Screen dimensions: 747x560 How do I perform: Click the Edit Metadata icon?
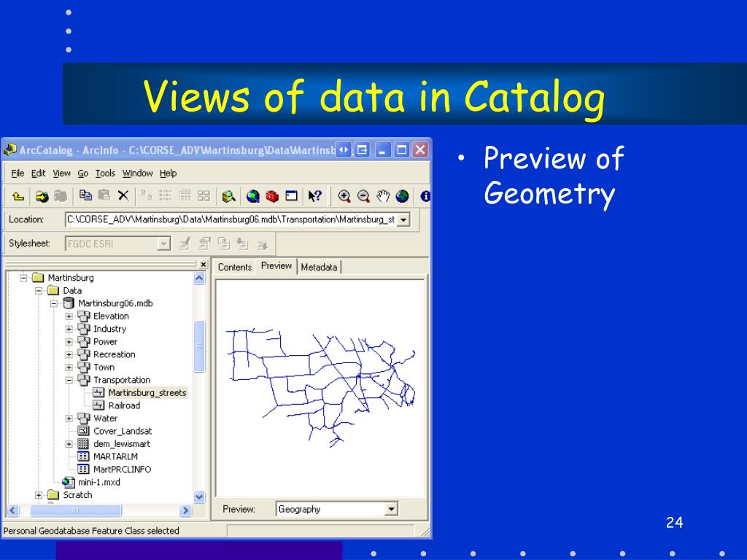tap(185, 244)
